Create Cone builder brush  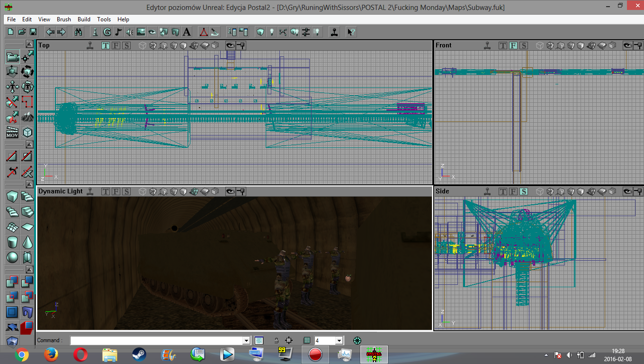click(27, 242)
